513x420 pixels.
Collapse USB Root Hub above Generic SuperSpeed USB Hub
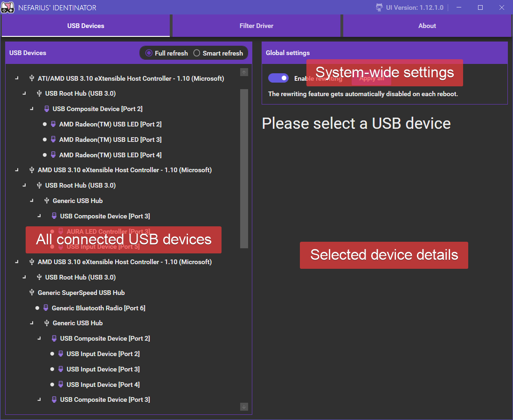(x=24, y=277)
